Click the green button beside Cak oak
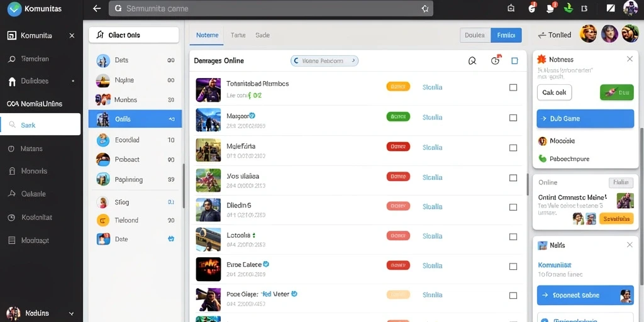 (617, 92)
